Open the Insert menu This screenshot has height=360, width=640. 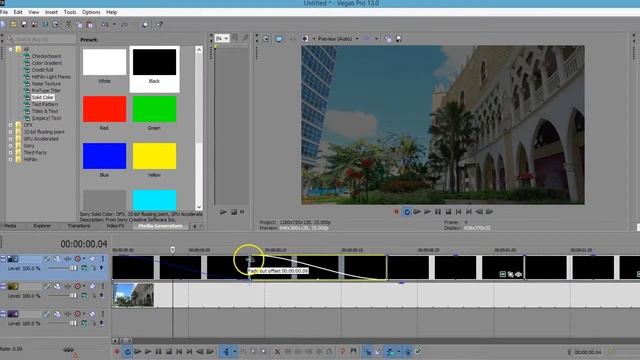[x=51, y=12]
